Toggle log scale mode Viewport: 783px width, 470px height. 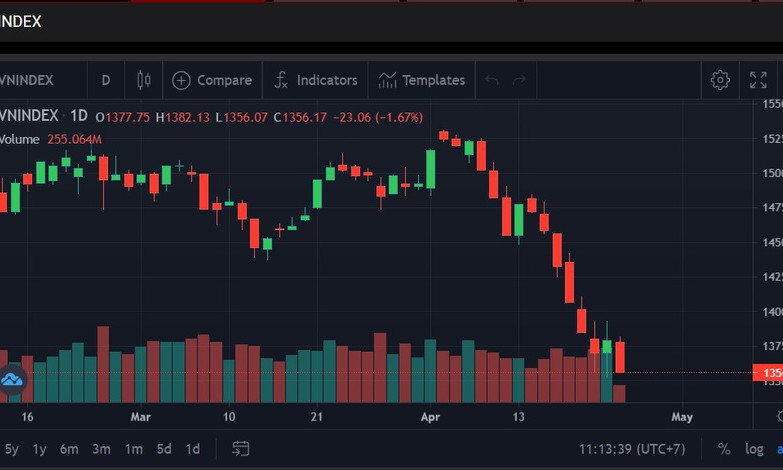754,449
